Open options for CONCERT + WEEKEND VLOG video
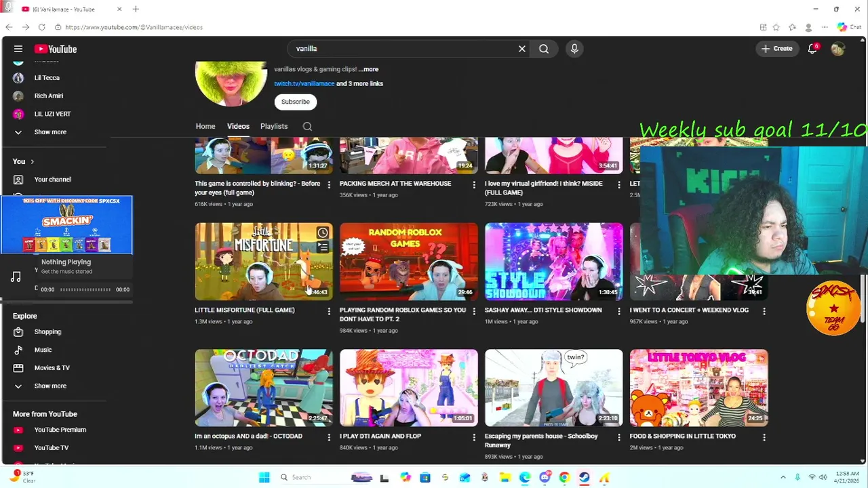 click(x=764, y=311)
